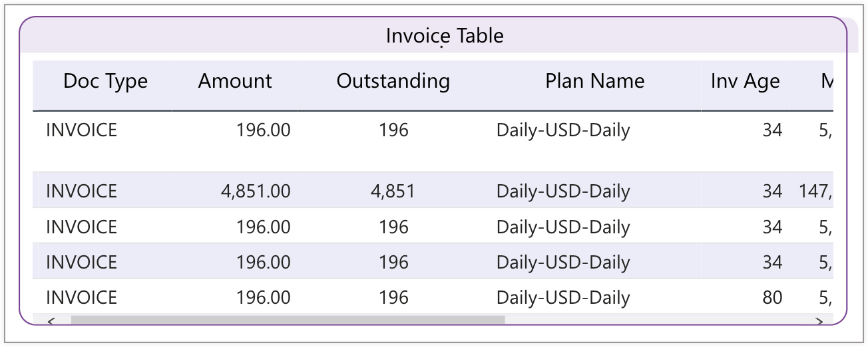This screenshot has height=347, width=868.
Task: Click the Inv Age column header
Action: [745, 81]
